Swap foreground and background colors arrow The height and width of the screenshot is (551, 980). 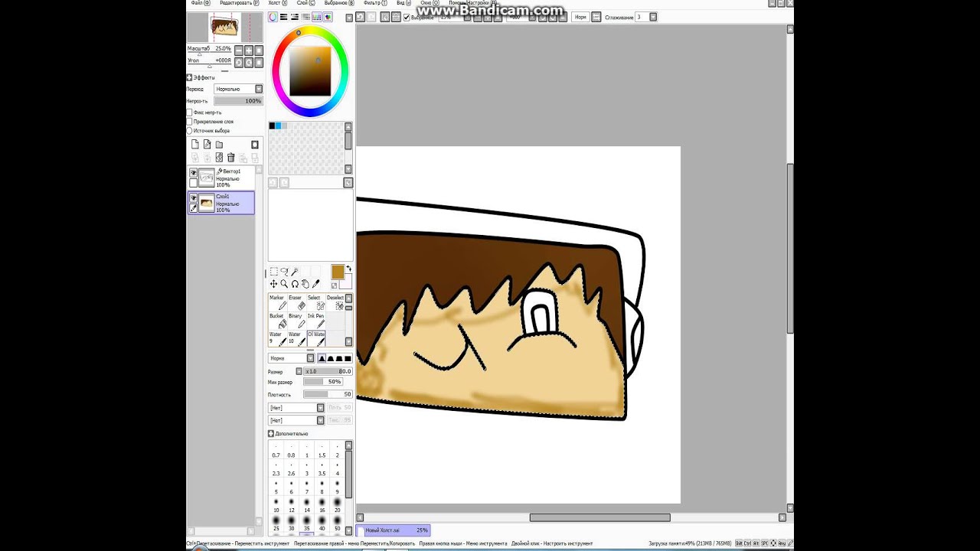point(348,269)
